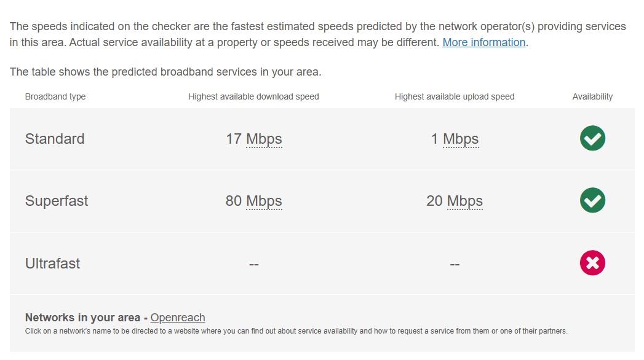Click Mbps abbreviation beside 20 upload speed

tap(464, 201)
